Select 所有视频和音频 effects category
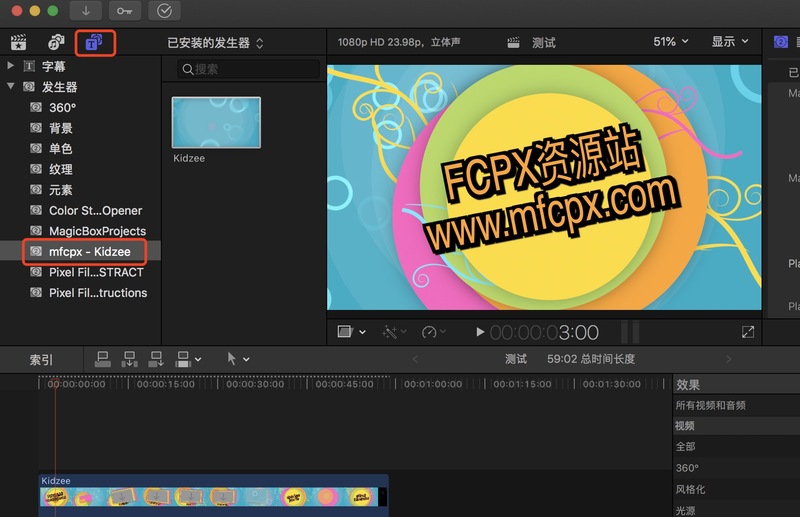 [710, 405]
